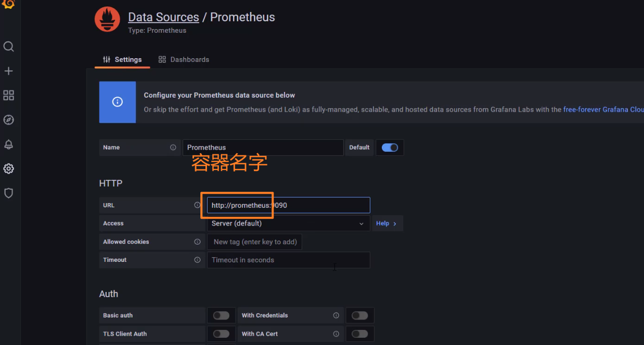Viewport: 644px width, 345px height.
Task: Click the Create plus icon
Action: tap(8, 71)
